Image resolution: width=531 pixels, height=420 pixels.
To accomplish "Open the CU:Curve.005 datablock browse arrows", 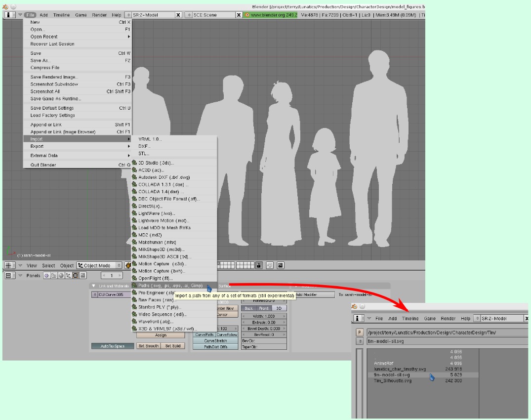I will (x=95, y=294).
